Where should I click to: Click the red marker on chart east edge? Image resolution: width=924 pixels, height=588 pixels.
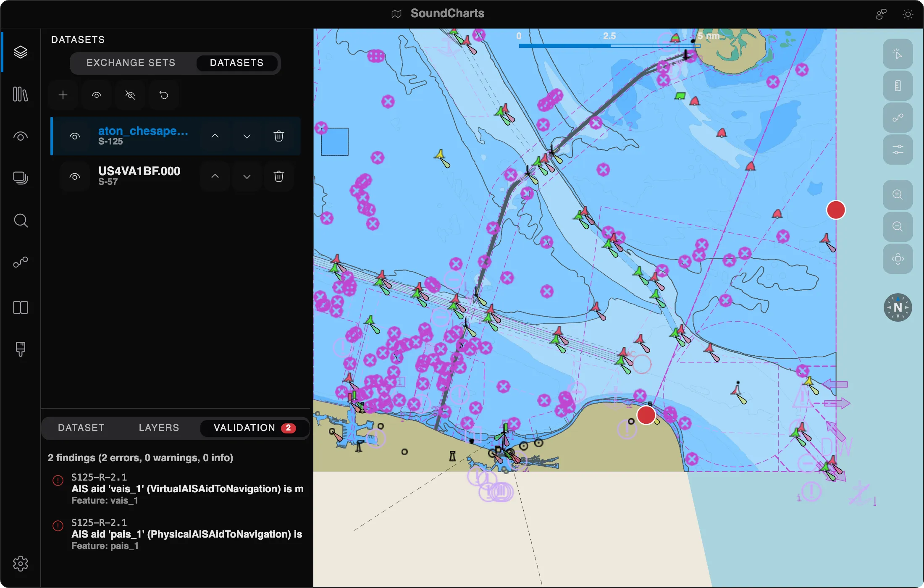coord(836,210)
